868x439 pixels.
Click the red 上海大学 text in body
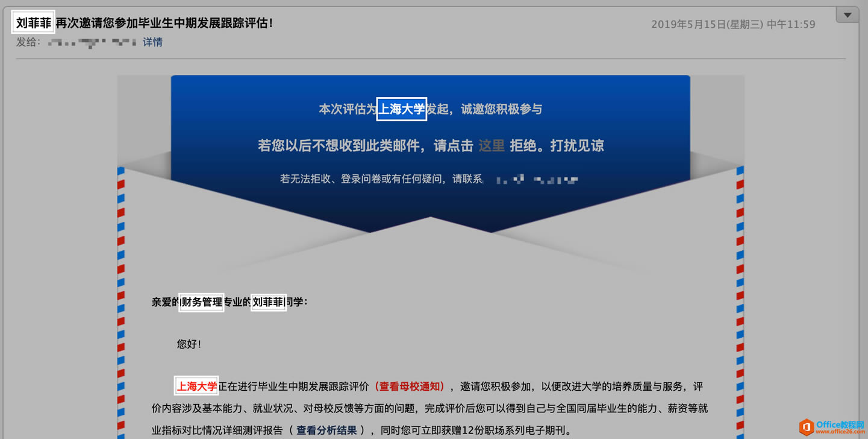click(196, 387)
